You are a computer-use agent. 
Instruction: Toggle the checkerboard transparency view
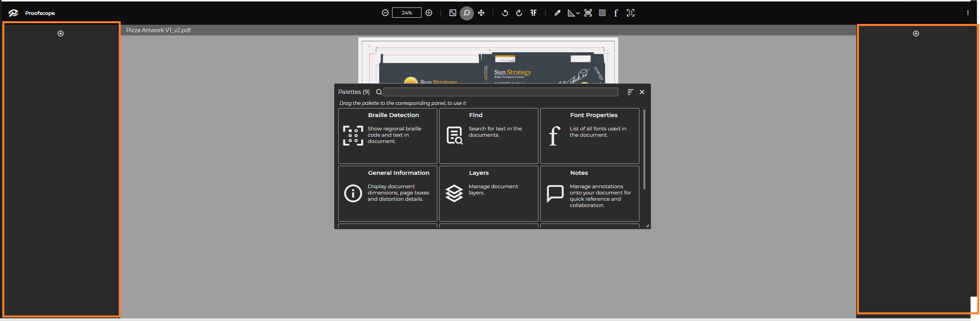(x=602, y=13)
